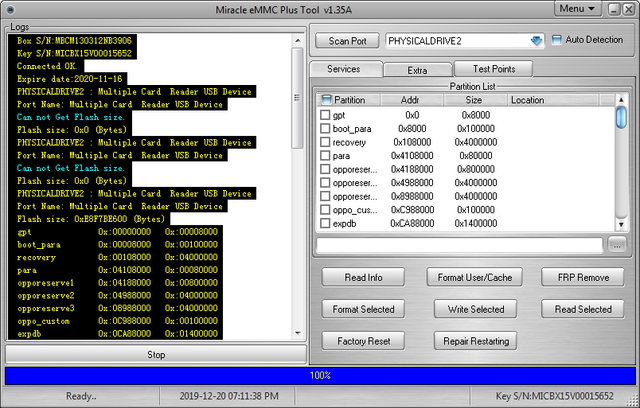Click the Write Selected button
Image resolution: width=640 pixels, height=408 pixels.
point(476,309)
